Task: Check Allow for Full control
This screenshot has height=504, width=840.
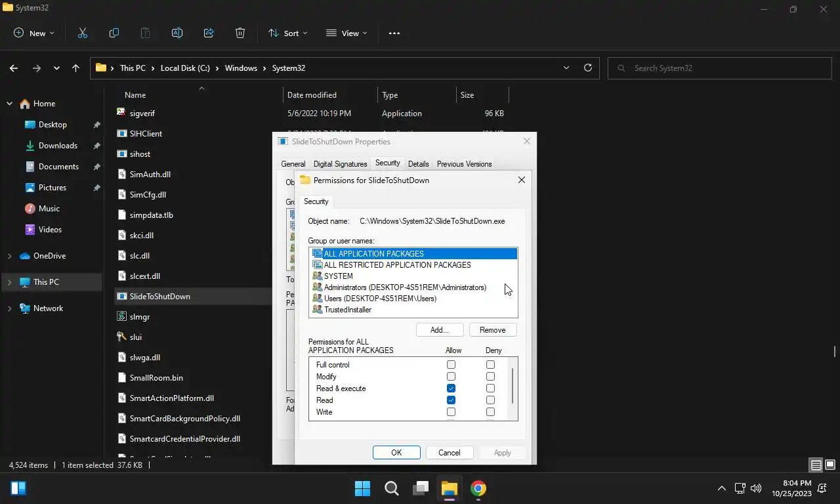Action: pyautogui.click(x=451, y=364)
